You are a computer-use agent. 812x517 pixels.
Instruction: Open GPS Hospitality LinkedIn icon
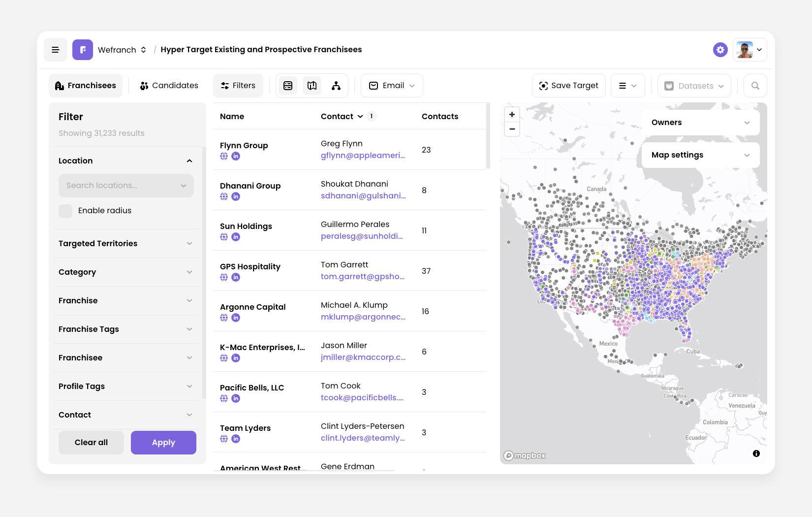(236, 277)
